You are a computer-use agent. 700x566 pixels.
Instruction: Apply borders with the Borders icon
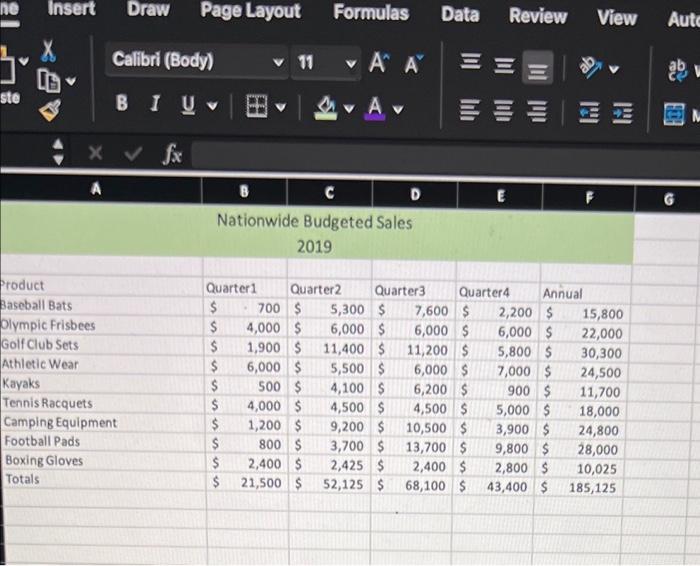257,106
